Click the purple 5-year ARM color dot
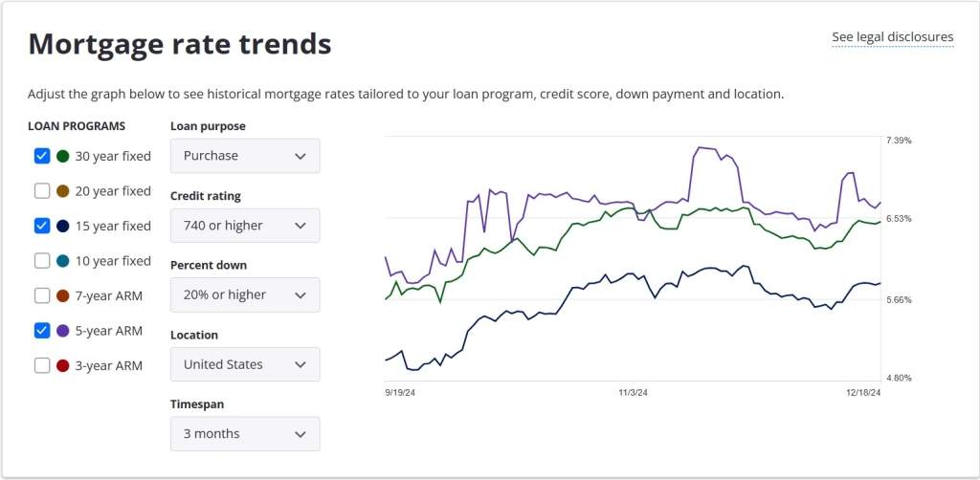This screenshot has height=480, width=980. click(x=63, y=330)
